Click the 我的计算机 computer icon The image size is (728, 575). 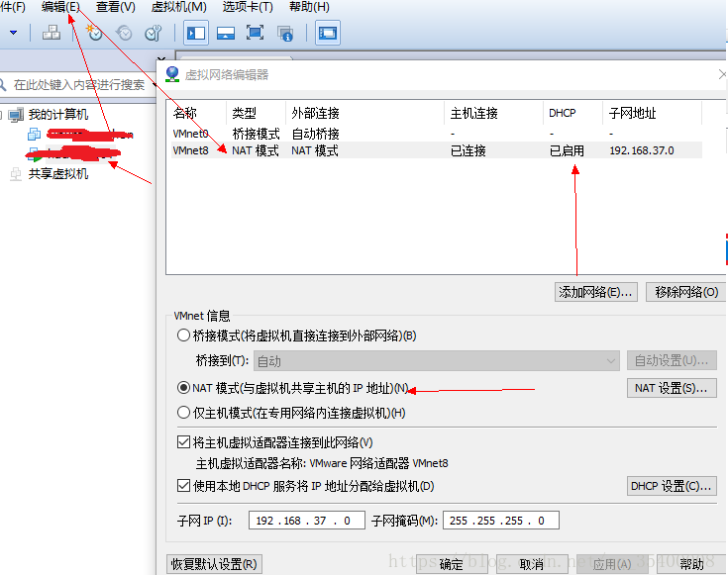point(16,115)
